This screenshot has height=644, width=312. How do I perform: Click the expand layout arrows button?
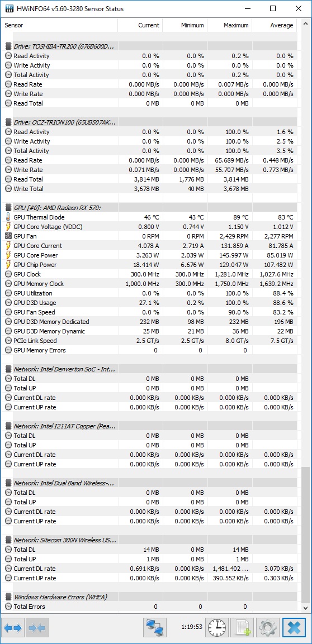tap(13, 628)
